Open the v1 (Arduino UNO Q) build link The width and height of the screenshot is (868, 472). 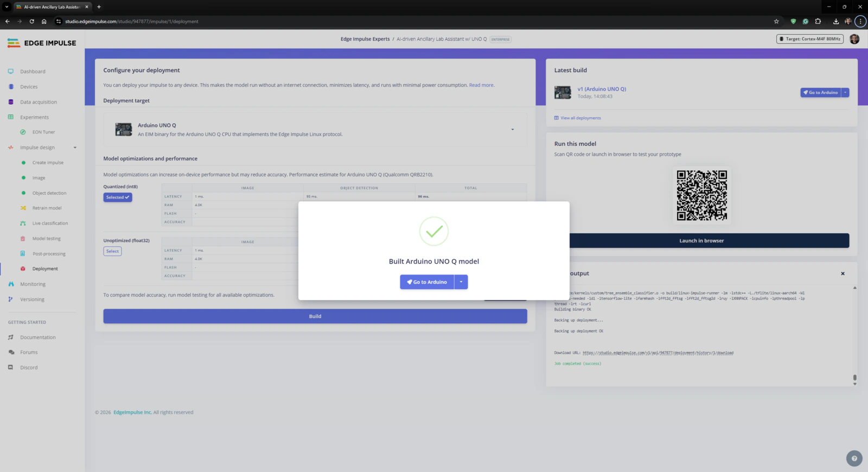click(x=602, y=89)
